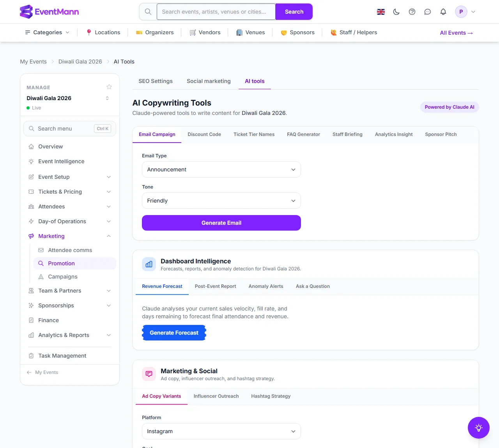Click the Marketing & Social message icon
This screenshot has width=499, height=448.
coord(149,374)
